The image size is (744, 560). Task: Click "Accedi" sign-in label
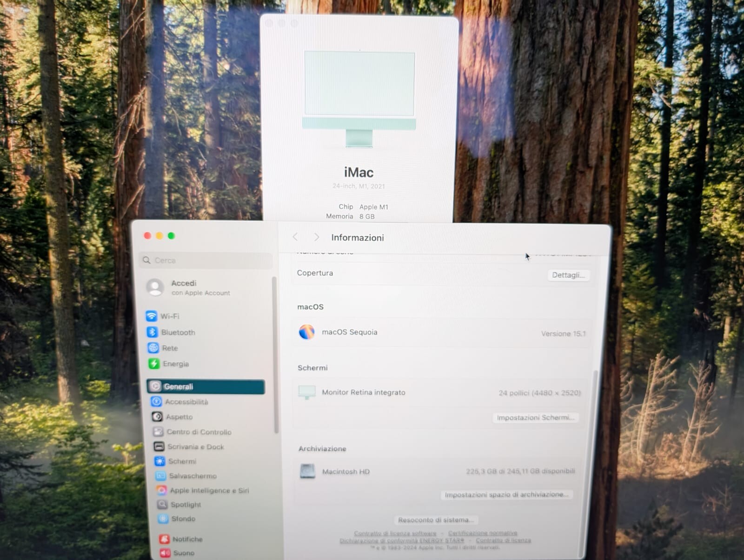coord(184,283)
